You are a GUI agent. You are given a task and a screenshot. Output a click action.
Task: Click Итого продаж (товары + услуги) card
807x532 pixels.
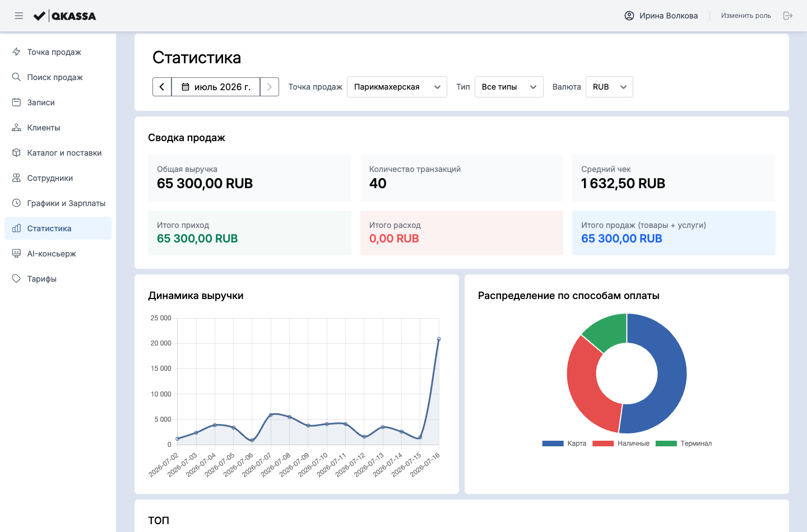tap(674, 233)
